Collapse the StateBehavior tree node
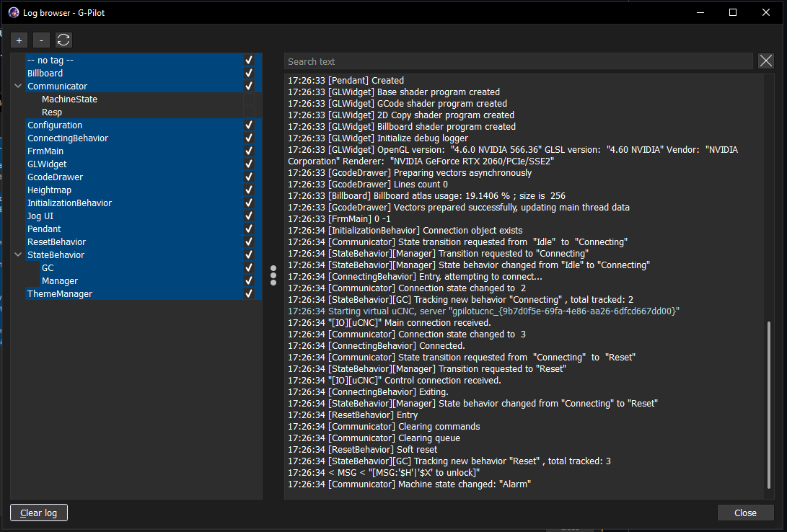The height and width of the screenshot is (532, 787). (17, 254)
